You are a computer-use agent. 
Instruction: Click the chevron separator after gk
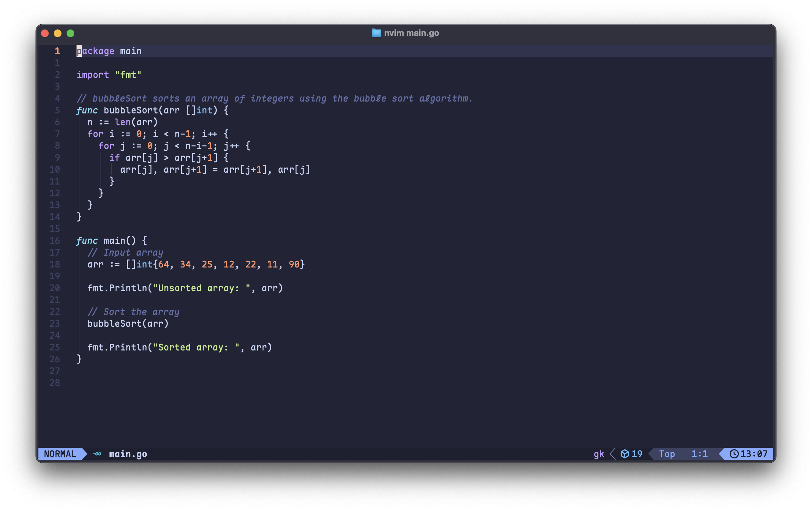[613, 454]
